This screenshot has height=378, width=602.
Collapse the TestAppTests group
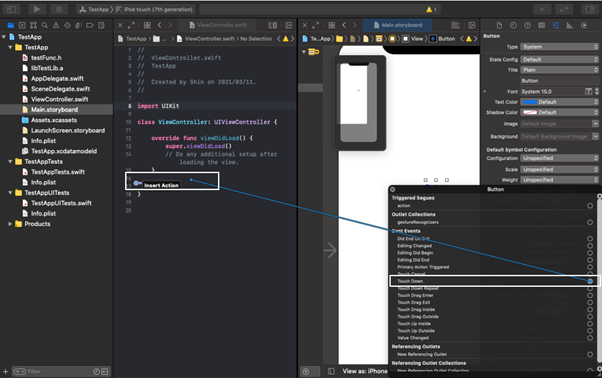tap(10, 162)
